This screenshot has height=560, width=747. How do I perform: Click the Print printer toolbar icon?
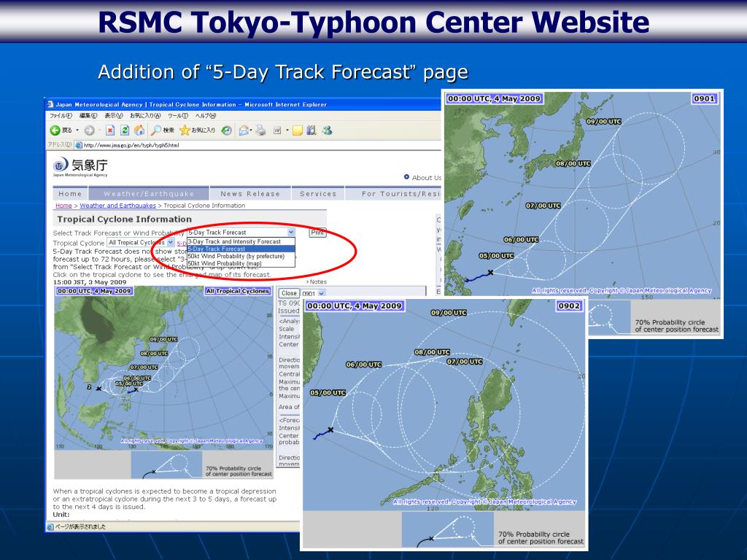point(260,130)
